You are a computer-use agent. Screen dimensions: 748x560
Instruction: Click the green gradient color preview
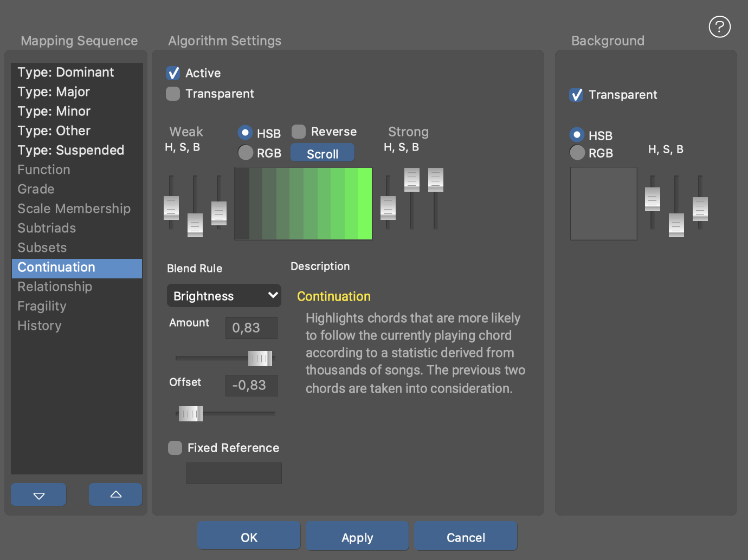(x=304, y=204)
